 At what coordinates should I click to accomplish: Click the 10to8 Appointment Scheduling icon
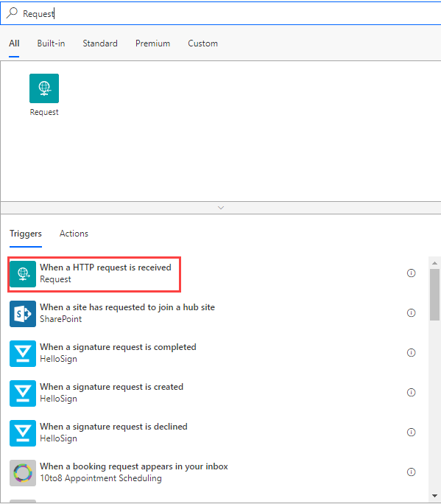click(23, 473)
